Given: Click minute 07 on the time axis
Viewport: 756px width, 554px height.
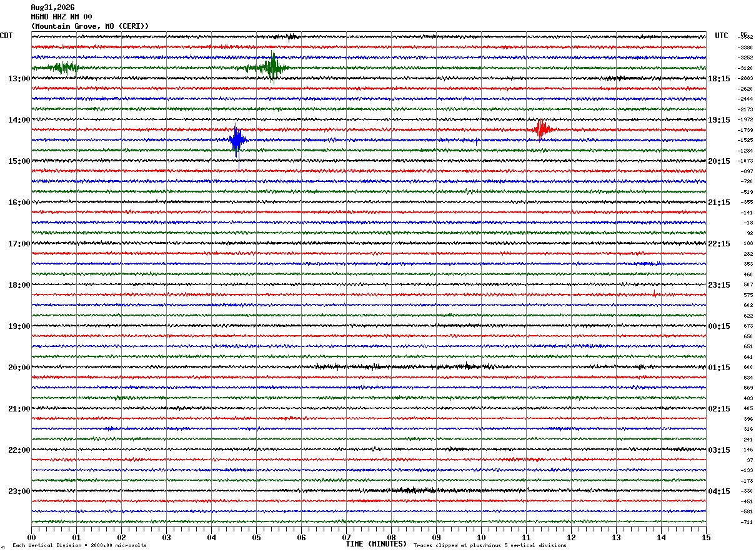Looking at the screenshot, I should pos(346,537).
